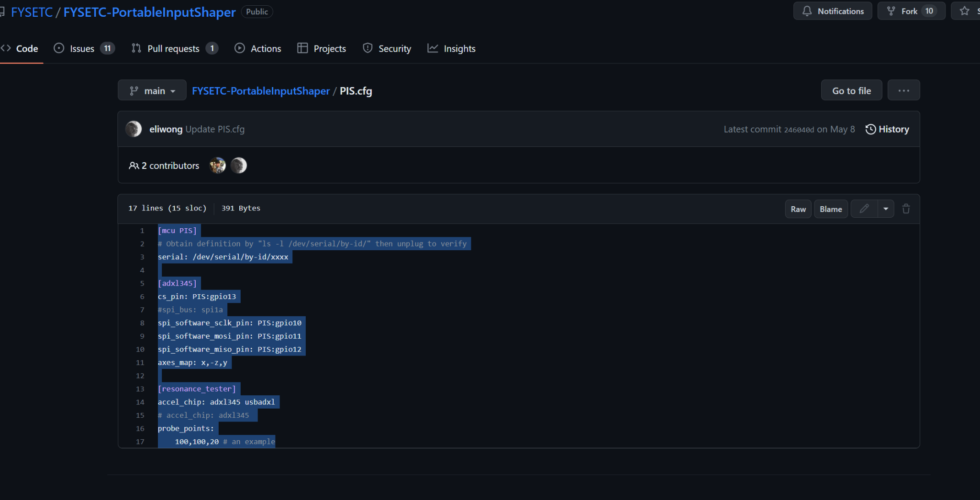Click the [adxl345] section line
Image resolution: width=980 pixels, height=500 pixels.
pyautogui.click(x=177, y=283)
